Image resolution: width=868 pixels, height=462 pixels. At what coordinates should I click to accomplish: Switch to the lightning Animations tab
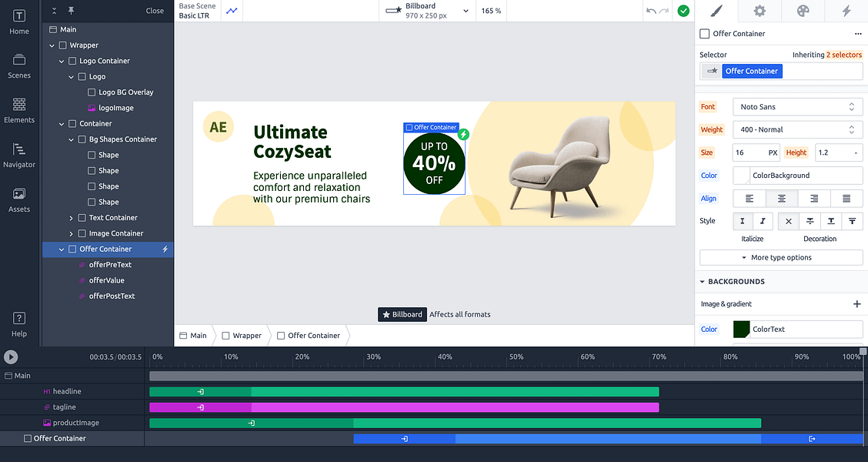pos(846,11)
